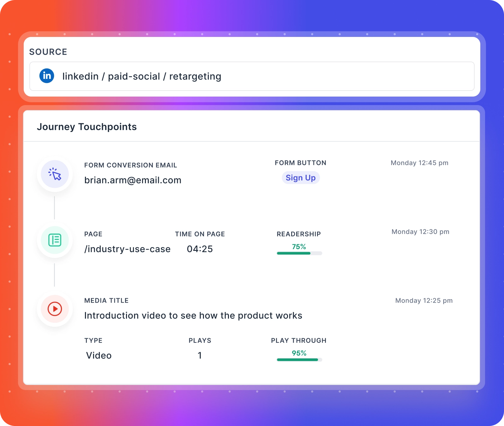Image resolution: width=504 pixels, height=426 pixels.
Task: Click the Monday 12:30 pm timestamp
Action: pyautogui.click(x=420, y=232)
